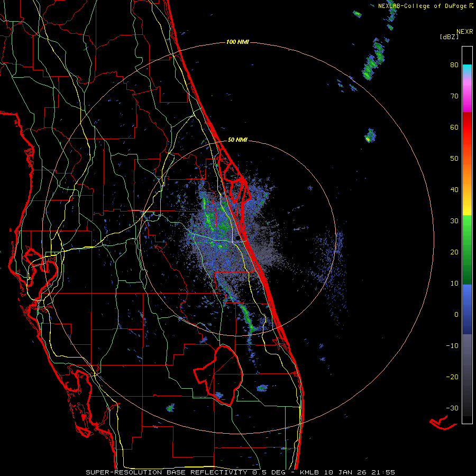The image size is (476, 476).
Task: Click the "[dBZ]" units label
Action: pos(449,36)
